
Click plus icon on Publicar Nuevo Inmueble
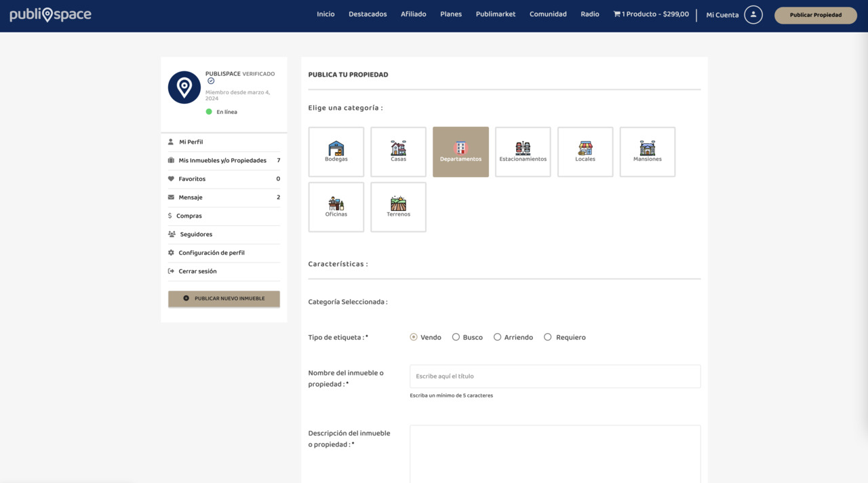(186, 298)
